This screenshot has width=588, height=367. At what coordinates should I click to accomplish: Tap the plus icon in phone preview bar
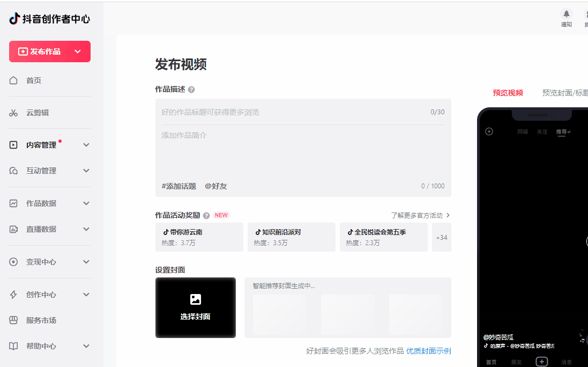(x=541, y=361)
